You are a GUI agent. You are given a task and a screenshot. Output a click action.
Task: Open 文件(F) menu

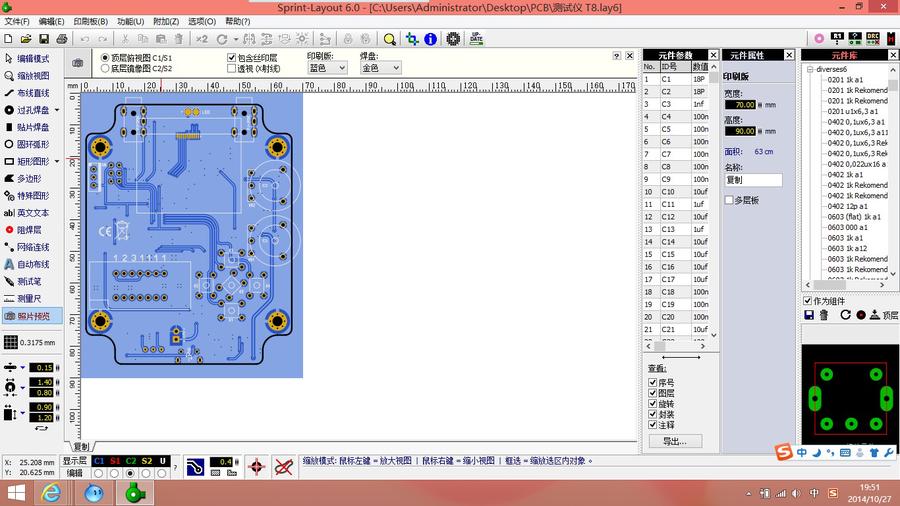pyautogui.click(x=17, y=21)
